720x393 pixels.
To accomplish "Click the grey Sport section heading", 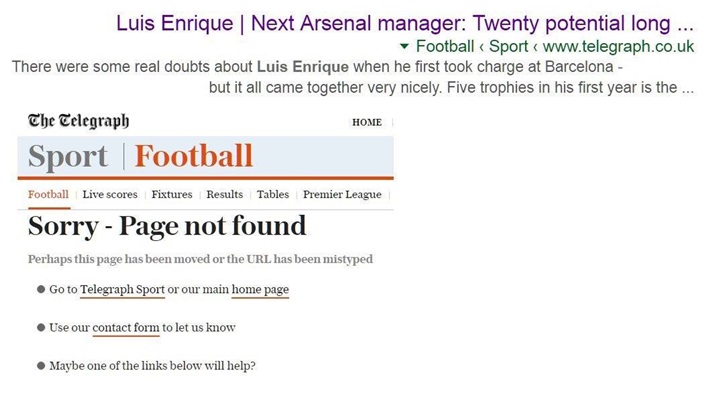I will coord(68,157).
